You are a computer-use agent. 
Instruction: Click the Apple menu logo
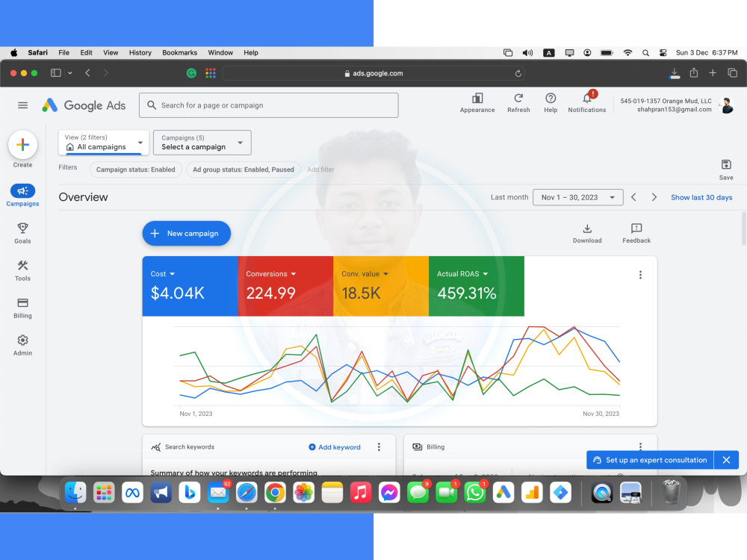click(x=13, y=53)
